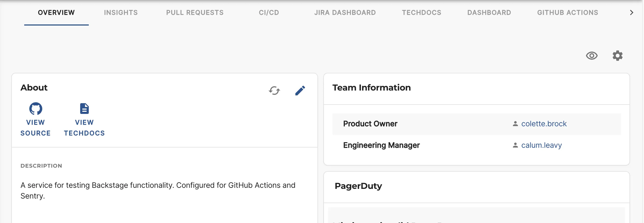Open the View TechDocs document icon

(x=84, y=109)
